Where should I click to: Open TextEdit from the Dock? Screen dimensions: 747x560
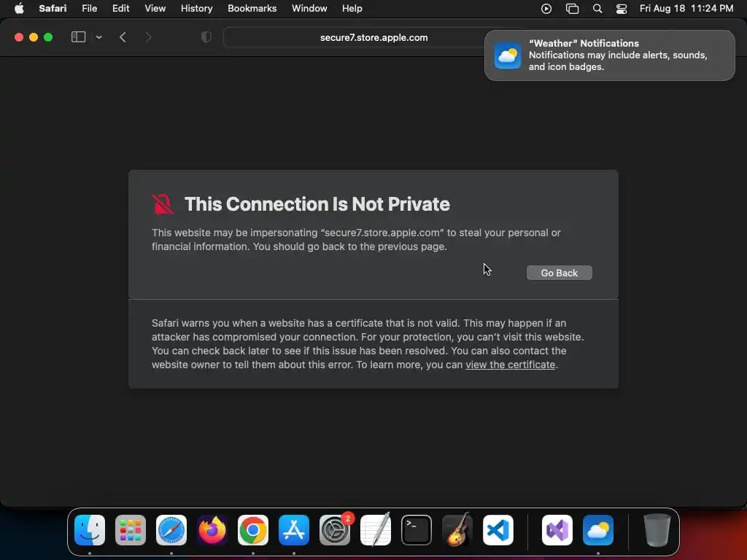[376, 529]
